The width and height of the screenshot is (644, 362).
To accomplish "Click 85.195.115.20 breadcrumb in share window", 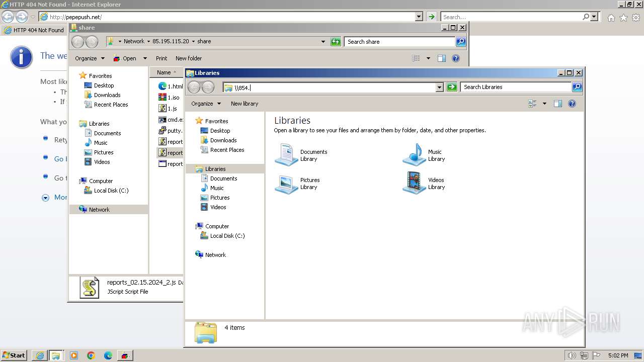I will click(171, 41).
